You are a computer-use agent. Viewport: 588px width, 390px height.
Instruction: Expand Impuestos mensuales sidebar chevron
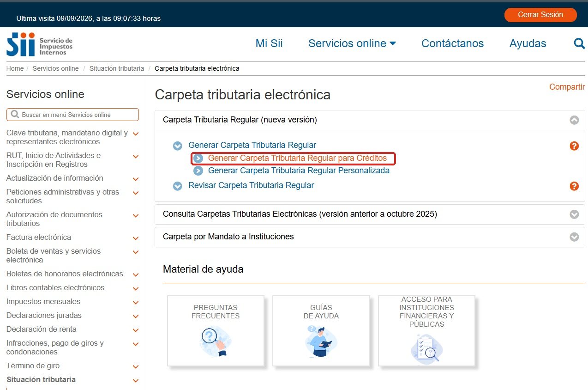(x=136, y=302)
